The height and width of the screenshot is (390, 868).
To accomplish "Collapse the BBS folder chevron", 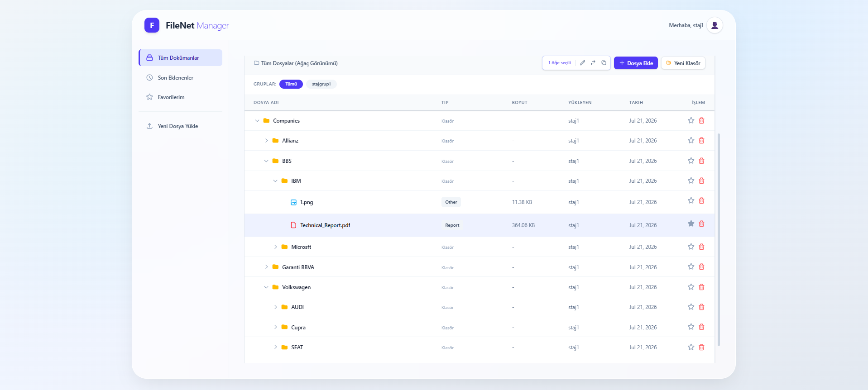I will pyautogui.click(x=266, y=161).
